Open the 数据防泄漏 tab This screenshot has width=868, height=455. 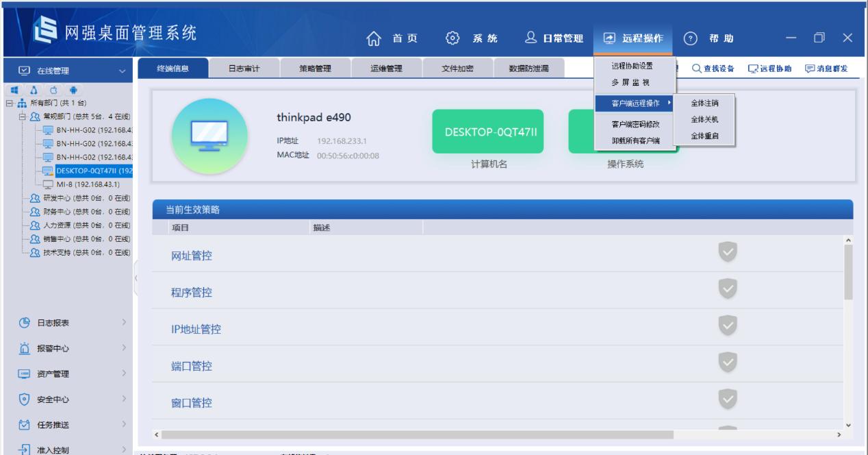point(529,68)
